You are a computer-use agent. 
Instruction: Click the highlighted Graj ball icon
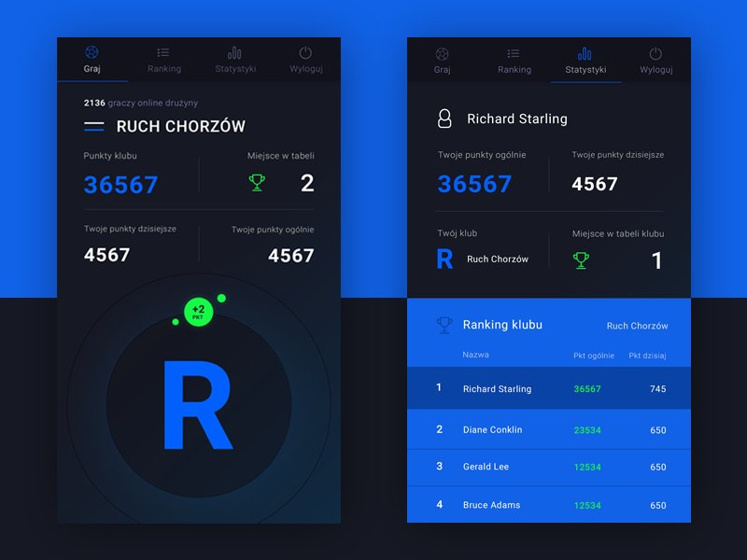[92, 53]
